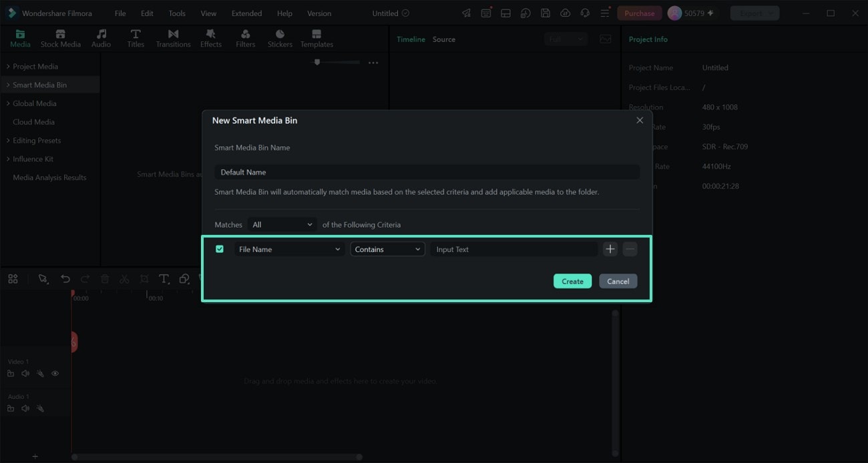
Task: Open the Export dropdown button
Action: click(754, 13)
